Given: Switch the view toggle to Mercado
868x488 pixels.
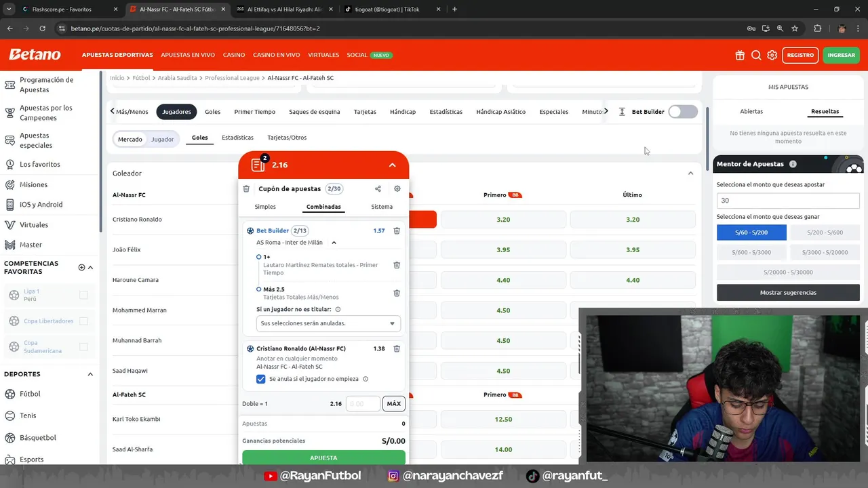Looking at the screenshot, I should (130, 139).
